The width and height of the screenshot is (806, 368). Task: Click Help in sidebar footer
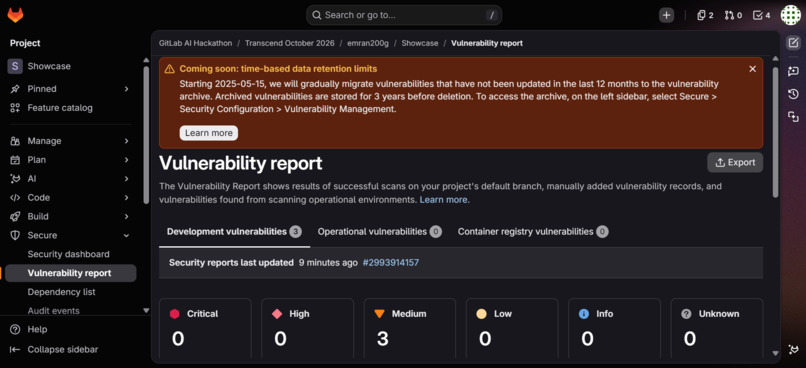point(37,329)
